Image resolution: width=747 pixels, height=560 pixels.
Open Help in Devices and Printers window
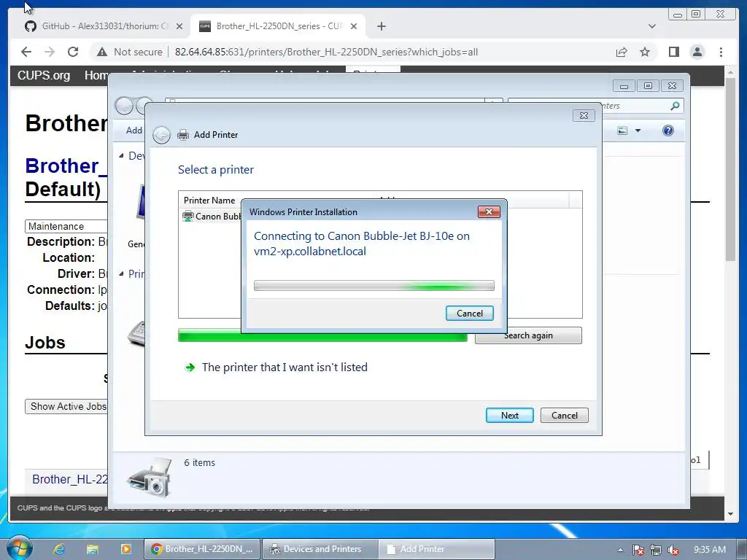tap(668, 131)
